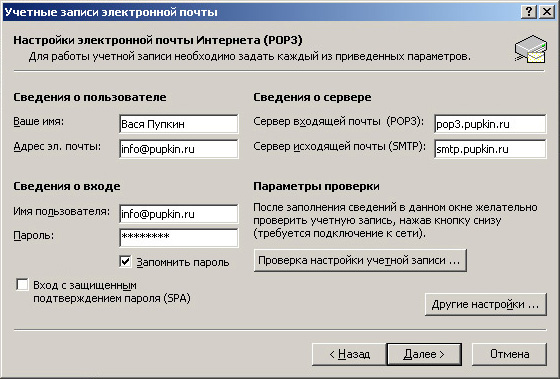Click the mail server envelope icon

click(x=531, y=49)
